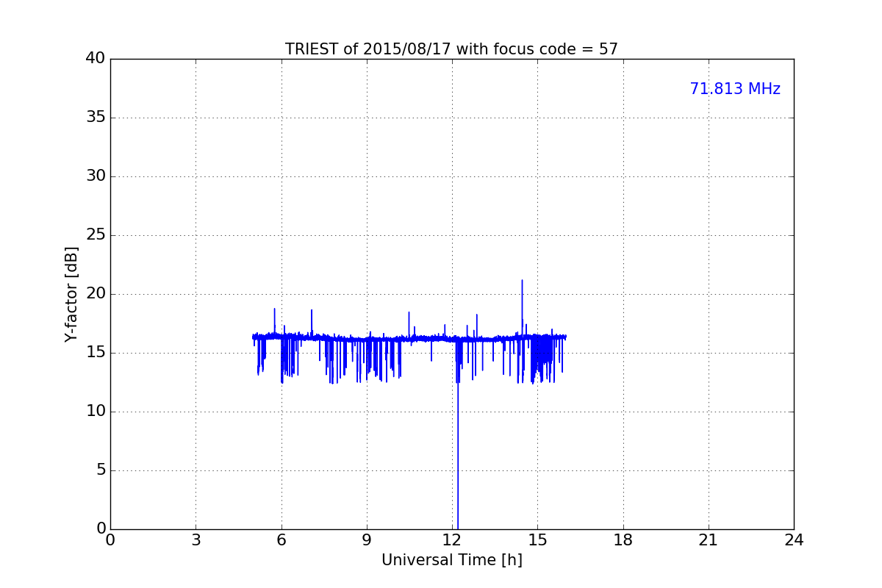Screen dimensions: 882x588
Task: Click the '71.813 MHz' frequency label
Action: point(735,89)
